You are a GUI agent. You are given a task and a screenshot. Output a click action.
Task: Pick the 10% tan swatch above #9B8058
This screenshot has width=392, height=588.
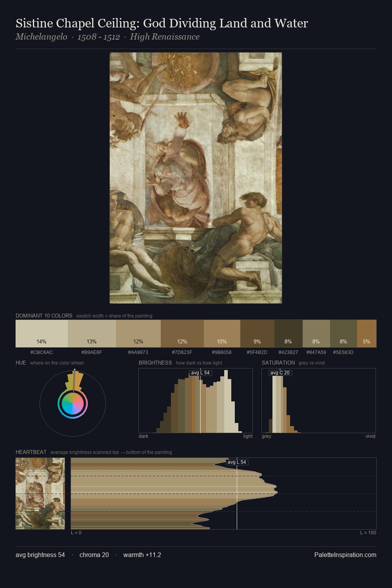(x=222, y=334)
